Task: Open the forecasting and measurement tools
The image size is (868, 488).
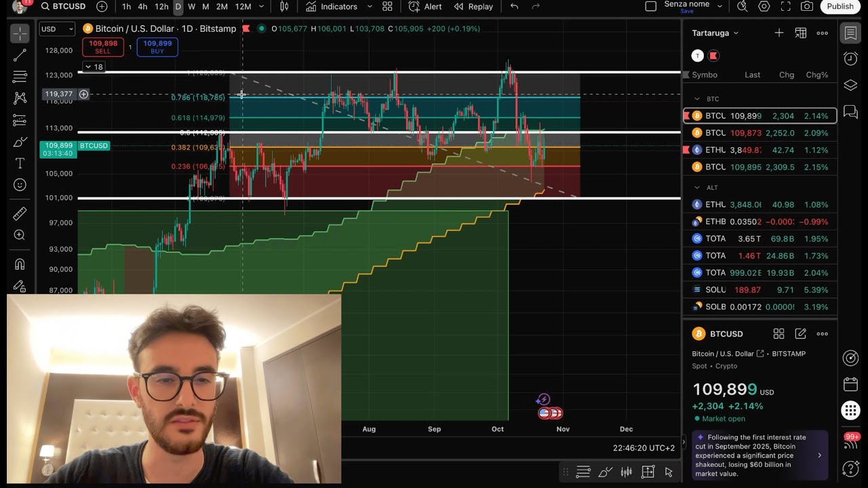Action: click(20, 120)
